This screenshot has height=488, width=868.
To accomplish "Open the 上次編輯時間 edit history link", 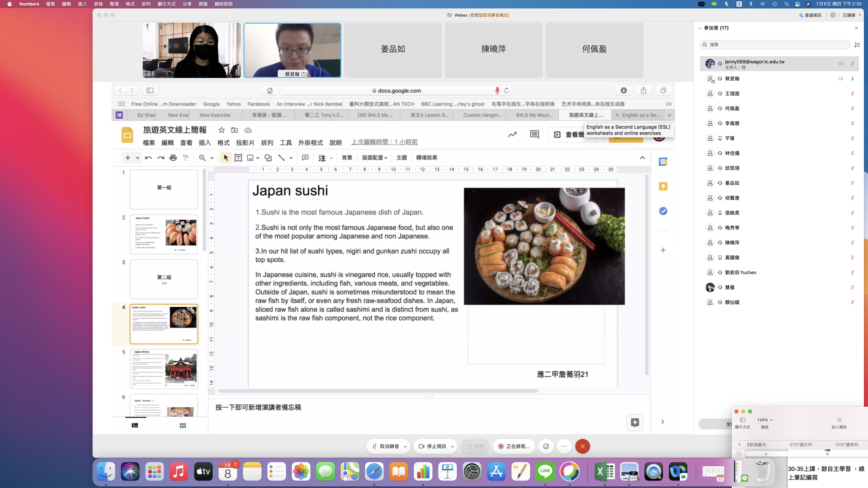I will [x=384, y=142].
